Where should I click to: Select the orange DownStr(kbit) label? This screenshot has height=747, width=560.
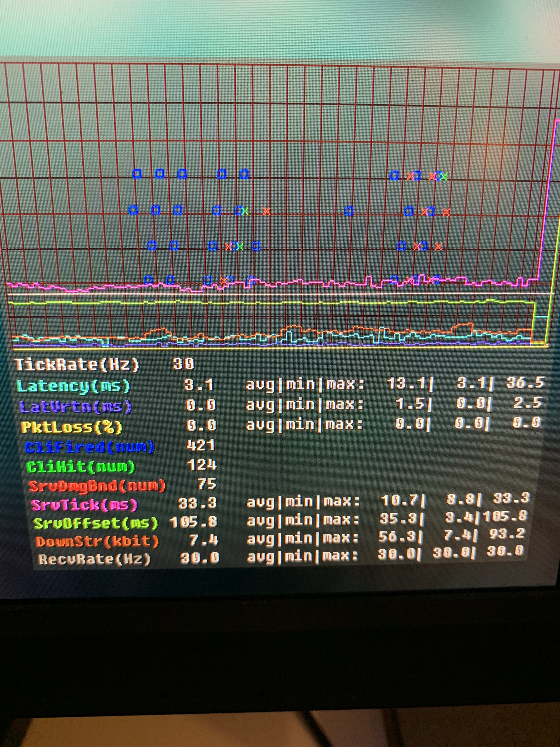[x=97, y=542]
